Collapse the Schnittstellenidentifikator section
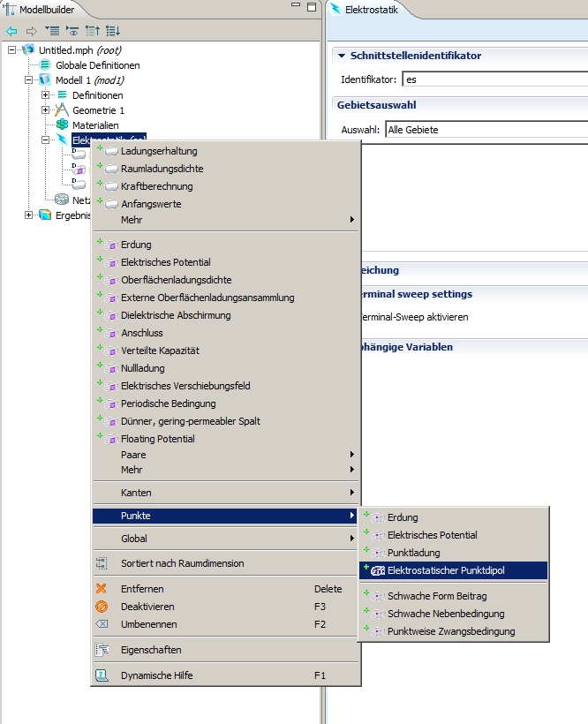Viewport: 588px width, 724px height. pos(341,56)
